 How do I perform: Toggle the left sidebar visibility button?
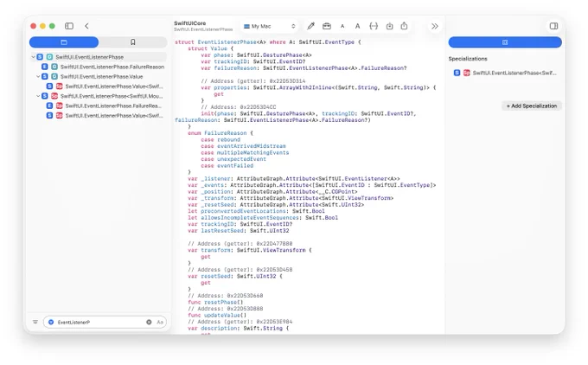pos(69,26)
